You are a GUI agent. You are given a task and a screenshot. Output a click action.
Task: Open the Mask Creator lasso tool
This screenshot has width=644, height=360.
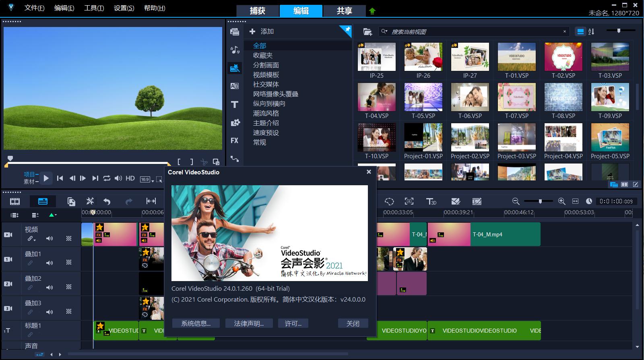click(389, 201)
